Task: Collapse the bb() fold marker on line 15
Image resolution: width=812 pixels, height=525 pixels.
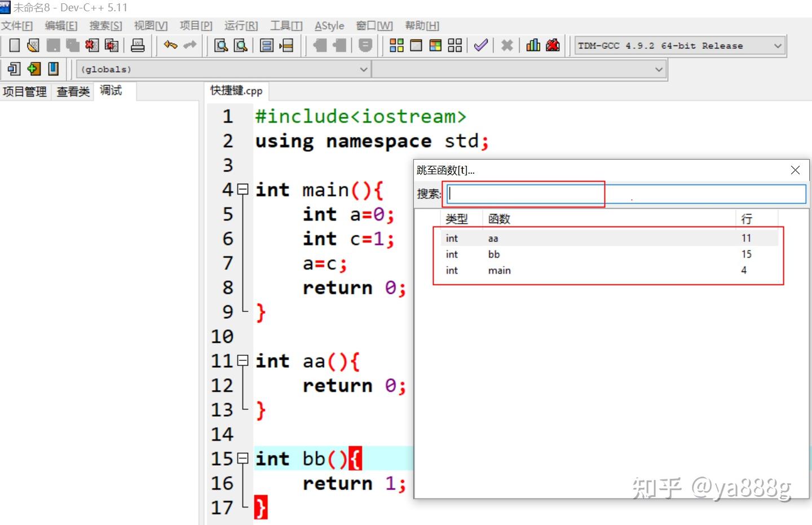Action: pos(242,458)
